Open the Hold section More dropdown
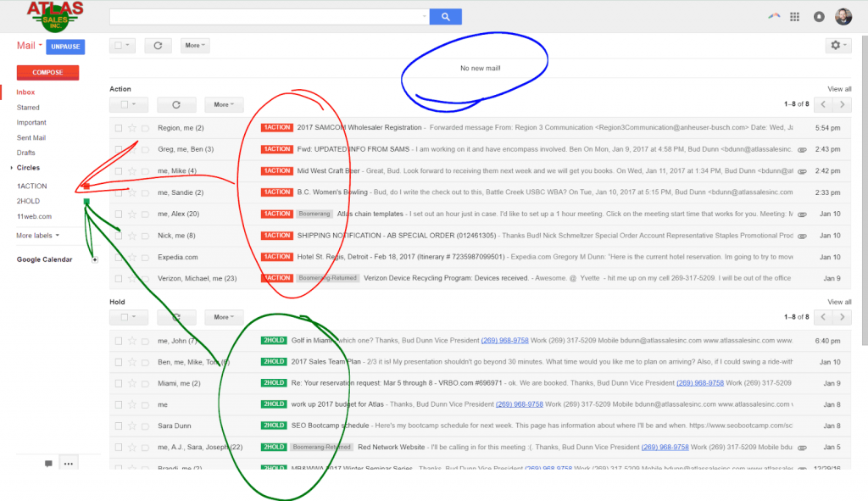This screenshot has width=868, height=501. [x=224, y=317]
